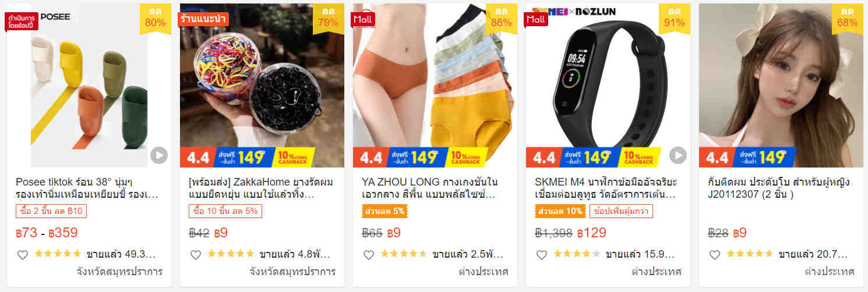Screen dimensions: 868x292
Task: Click the Mall badge on SKMEI listing
Action: pyautogui.click(x=536, y=19)
